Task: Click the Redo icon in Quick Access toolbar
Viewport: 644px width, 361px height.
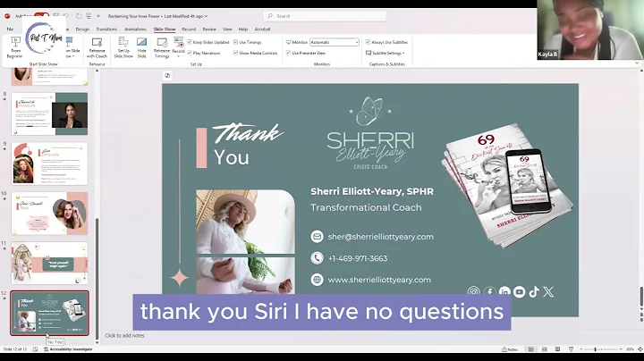Action: click(79, 16)
